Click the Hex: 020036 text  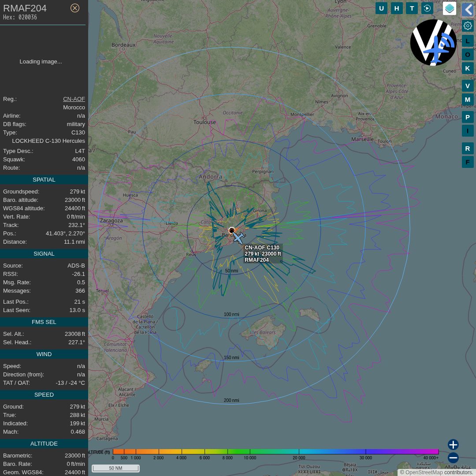coord(20,17)
